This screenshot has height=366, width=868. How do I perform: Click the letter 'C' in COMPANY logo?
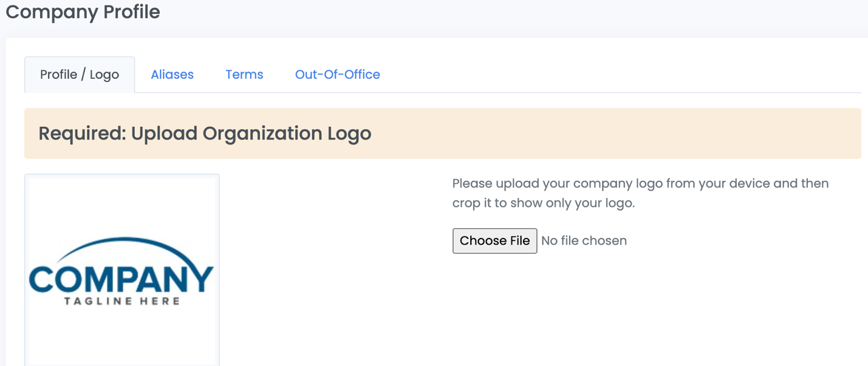43,279
